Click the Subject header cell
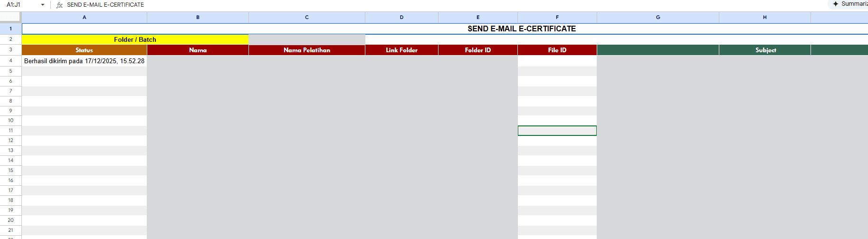This screenshot has height=239, width=868. point(765,50)
